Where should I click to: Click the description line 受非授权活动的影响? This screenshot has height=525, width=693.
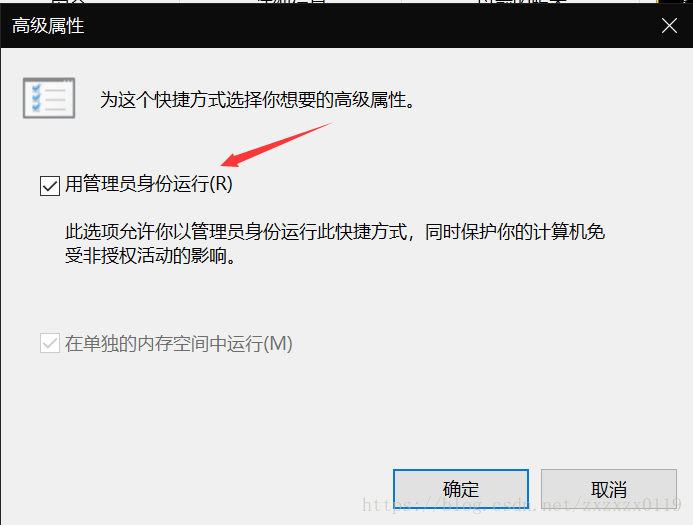click(150, 255)
